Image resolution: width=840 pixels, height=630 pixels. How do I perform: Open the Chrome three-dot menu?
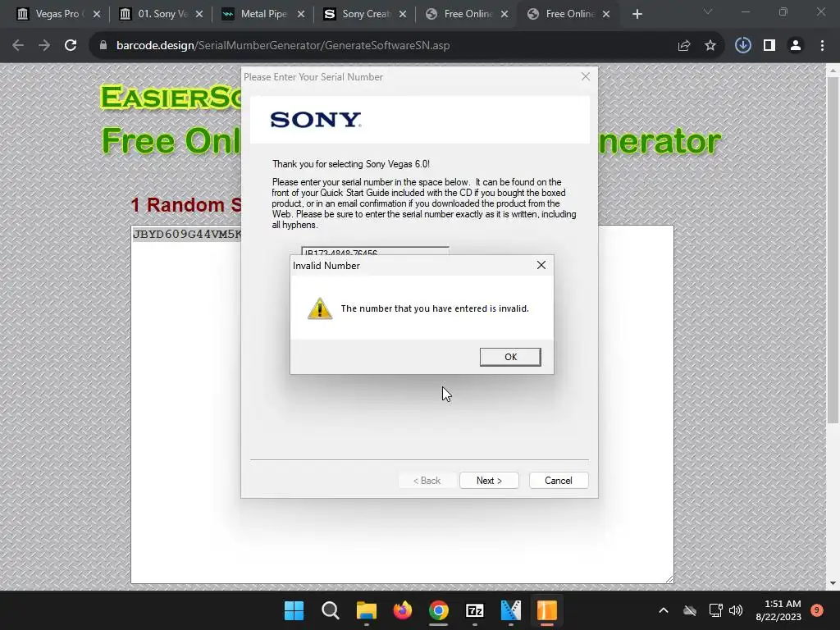pyautogui.click(x=822, y=46)
